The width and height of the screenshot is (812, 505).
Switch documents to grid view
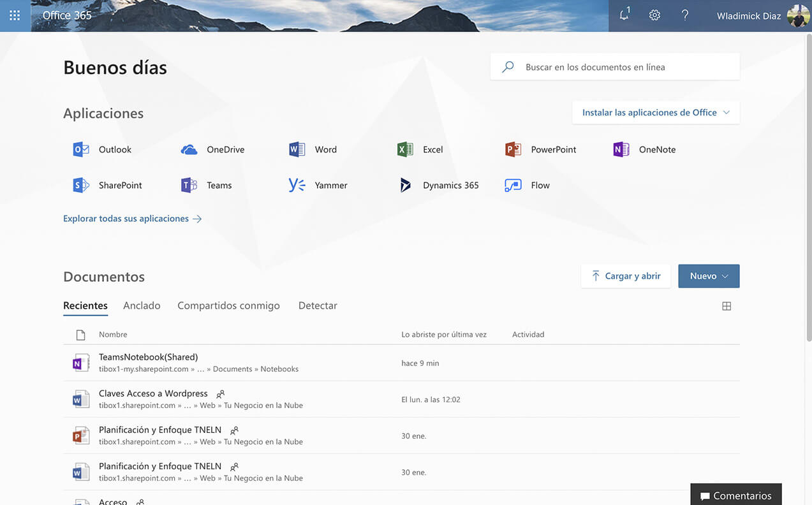click(727, 306)
